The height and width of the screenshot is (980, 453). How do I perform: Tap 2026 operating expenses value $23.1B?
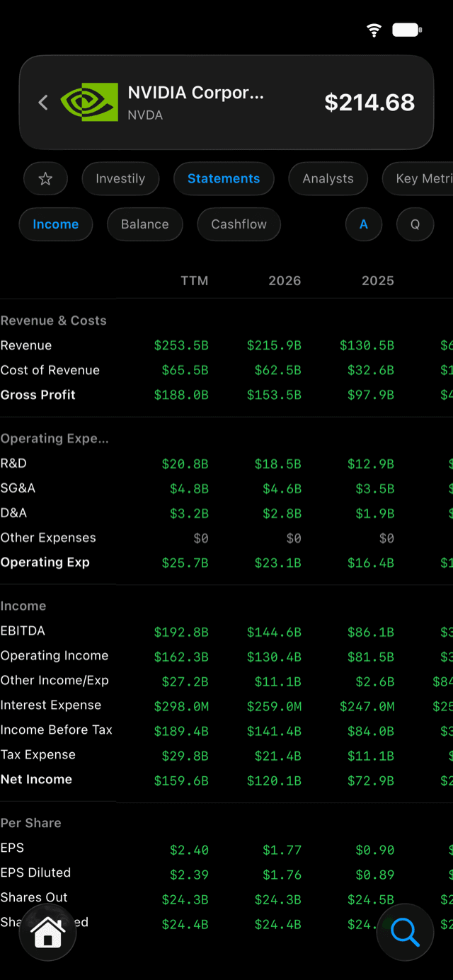point(278,563)
